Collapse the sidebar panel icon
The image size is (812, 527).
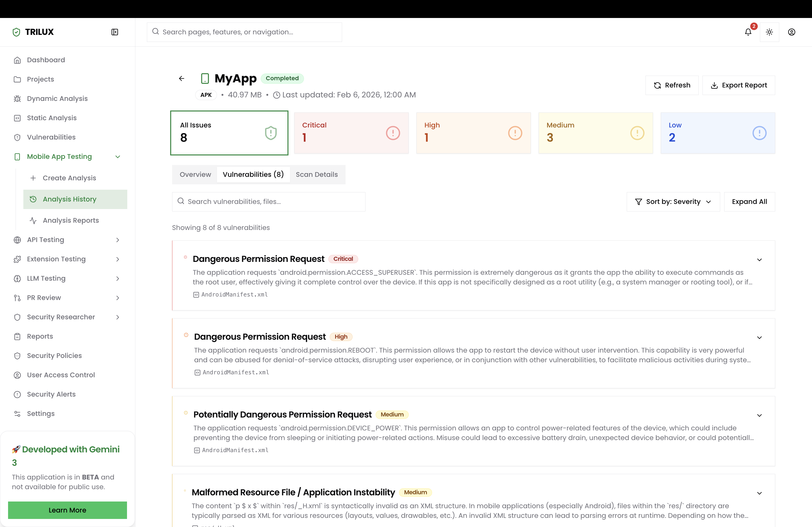click(x=115, y=32)
